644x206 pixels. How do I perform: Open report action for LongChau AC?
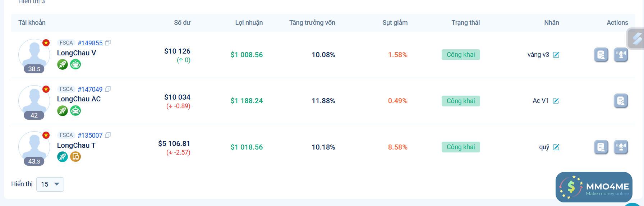(621, 101)
